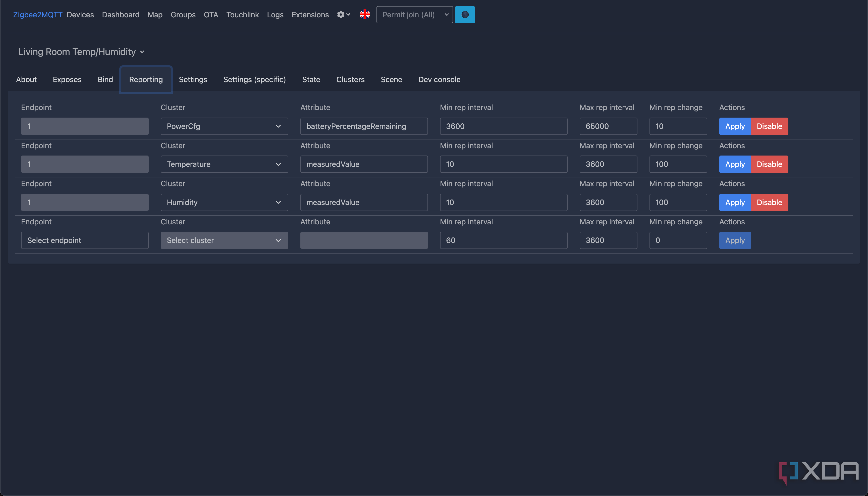Toggle theme with the blue circle button
Screen dimensions: 868x496
pos(465,15)
